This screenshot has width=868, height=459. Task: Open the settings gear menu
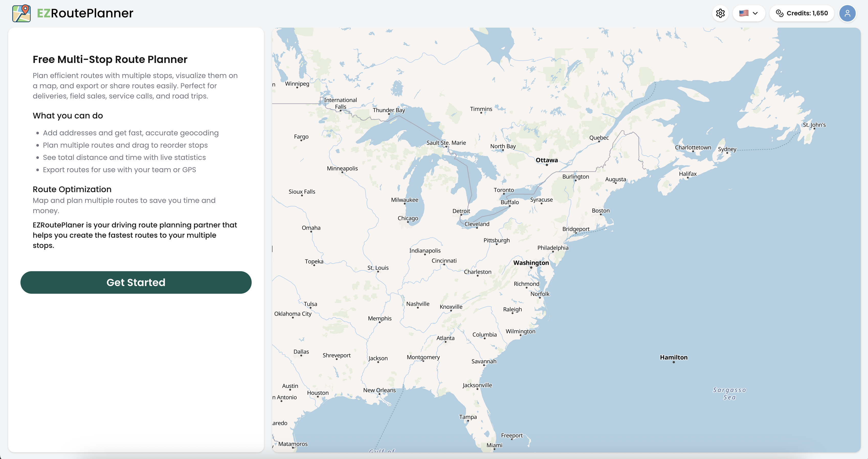tap(720, 13)
